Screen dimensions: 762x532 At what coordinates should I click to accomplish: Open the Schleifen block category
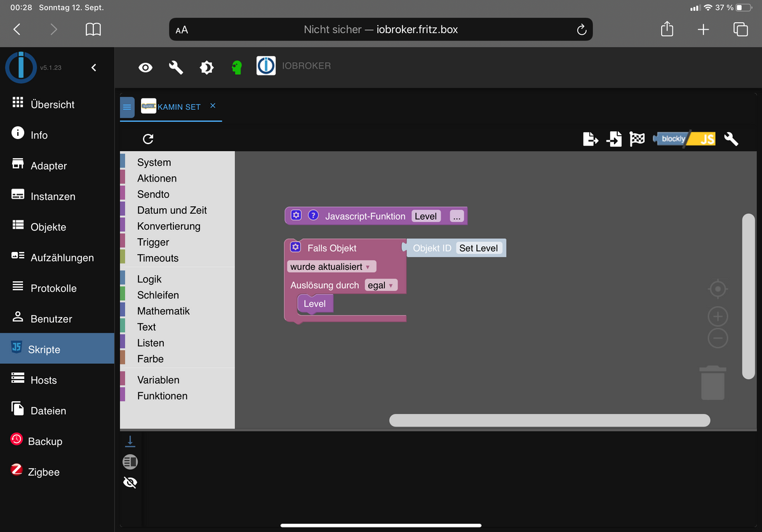177,295
